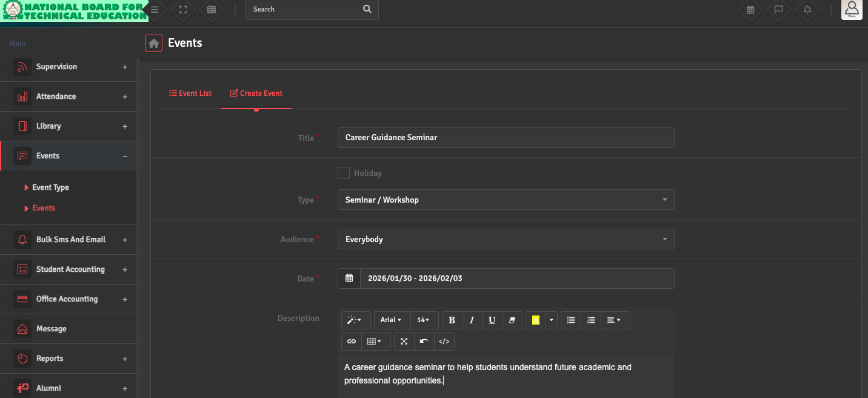
Task: Check the Holiday checkbox
Action: point(344,173)
